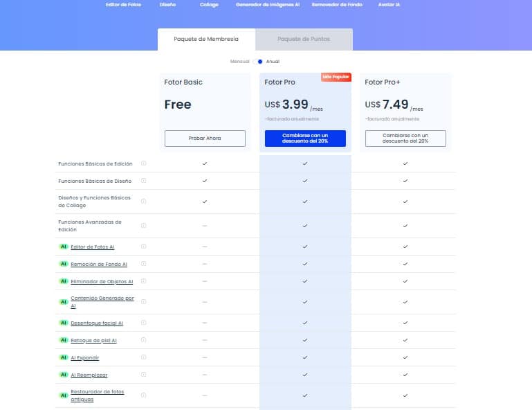Click the AI badge next to Contenido Generado por AI
Image resolution: width=532 pixels, height=410 pixels.
click(x=64, y=302)
